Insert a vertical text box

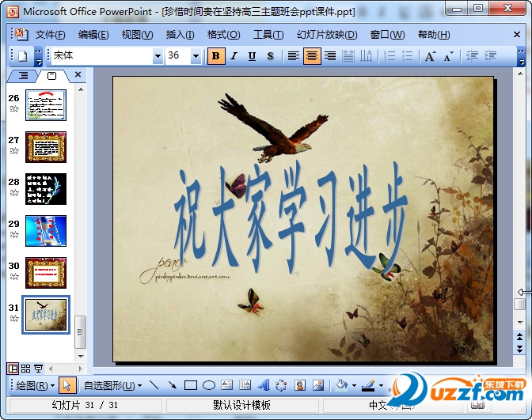click(x=245, y=385)
